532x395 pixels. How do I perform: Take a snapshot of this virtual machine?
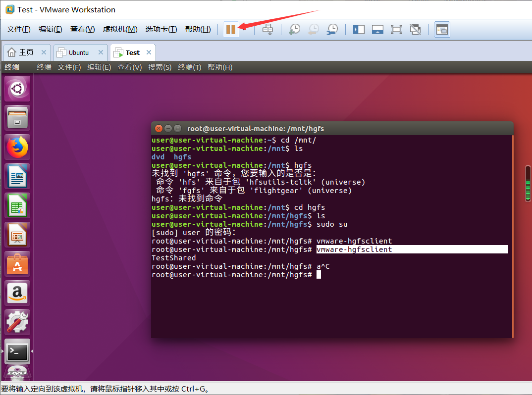pos(294,29)
